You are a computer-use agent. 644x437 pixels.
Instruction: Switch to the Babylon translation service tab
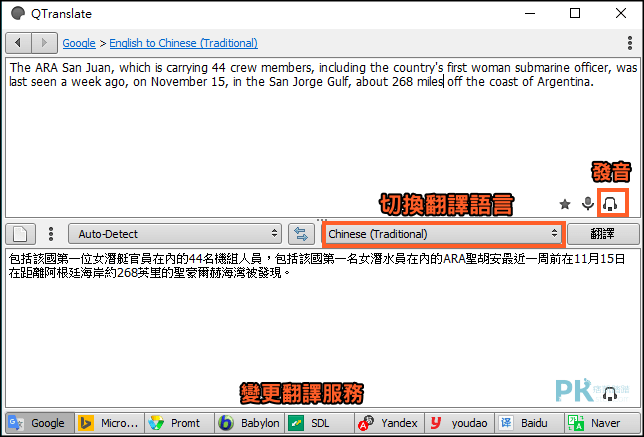point(250,423)
